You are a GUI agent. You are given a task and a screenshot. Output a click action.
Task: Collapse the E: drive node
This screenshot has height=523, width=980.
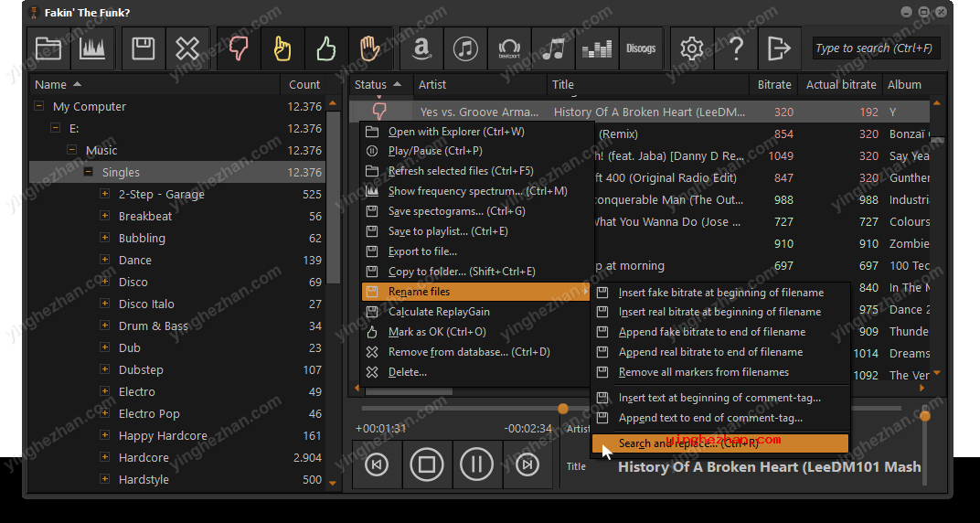pos(56,128)
